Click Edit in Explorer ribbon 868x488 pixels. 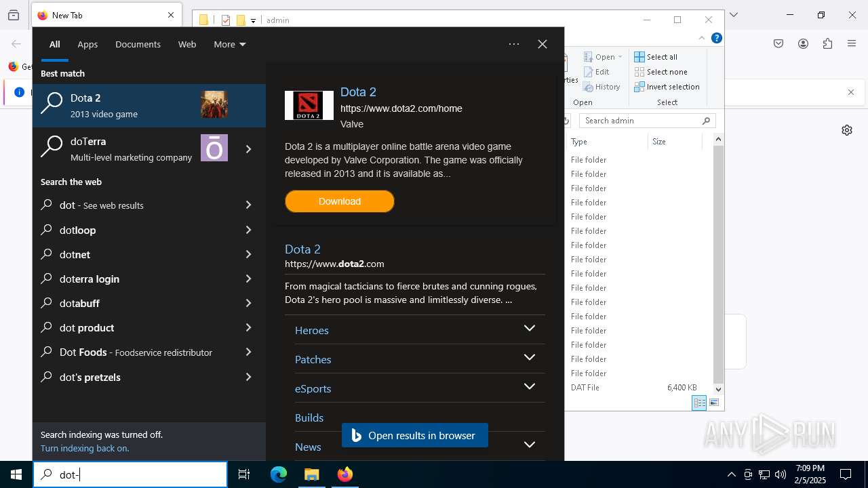597,72
